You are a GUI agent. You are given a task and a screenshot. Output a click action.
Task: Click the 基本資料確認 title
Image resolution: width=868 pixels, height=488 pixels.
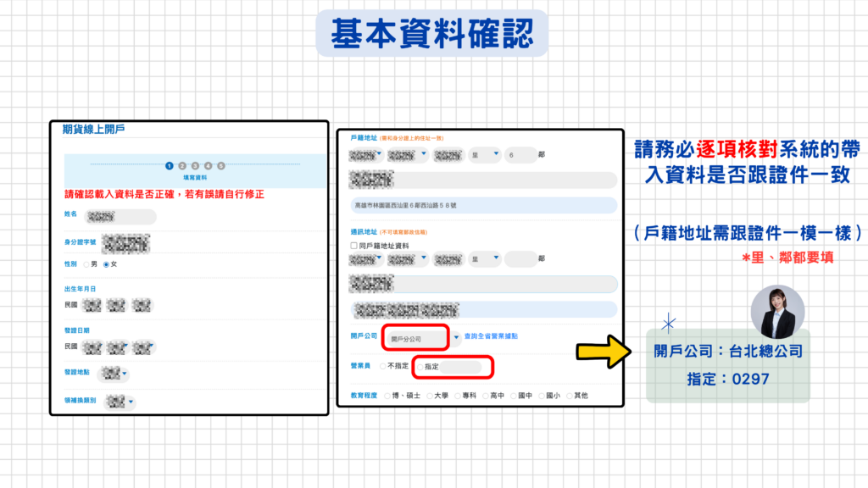pyautogui.click(x=432, y=34)
